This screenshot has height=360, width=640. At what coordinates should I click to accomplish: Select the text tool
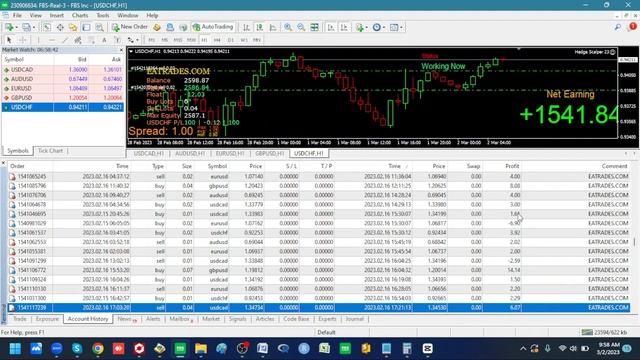click(104, 40)
